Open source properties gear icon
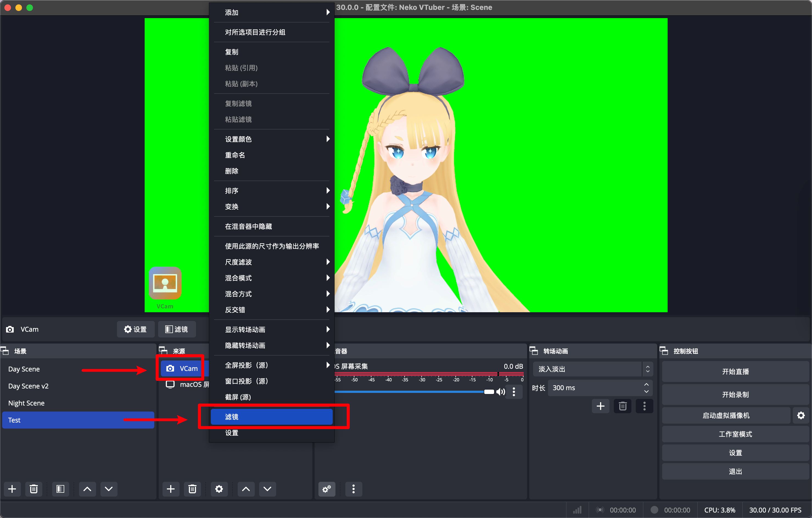This screenshot has width=812, height=518. point(219,489)
